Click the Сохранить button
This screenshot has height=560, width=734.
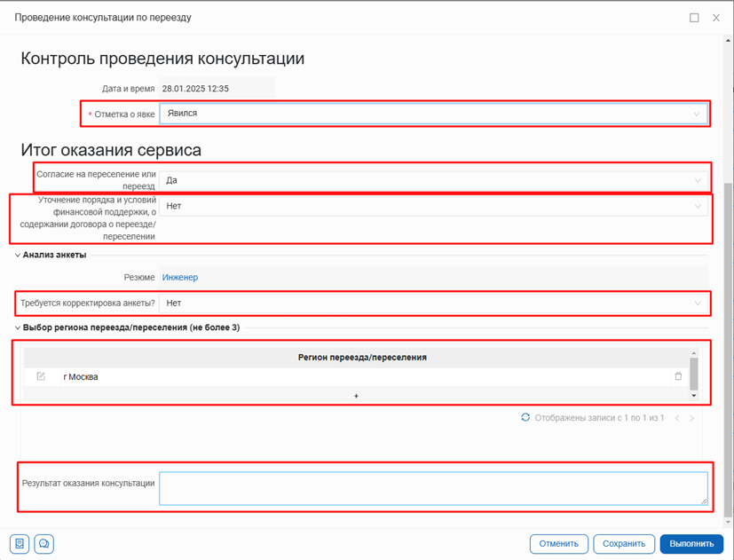623,544
